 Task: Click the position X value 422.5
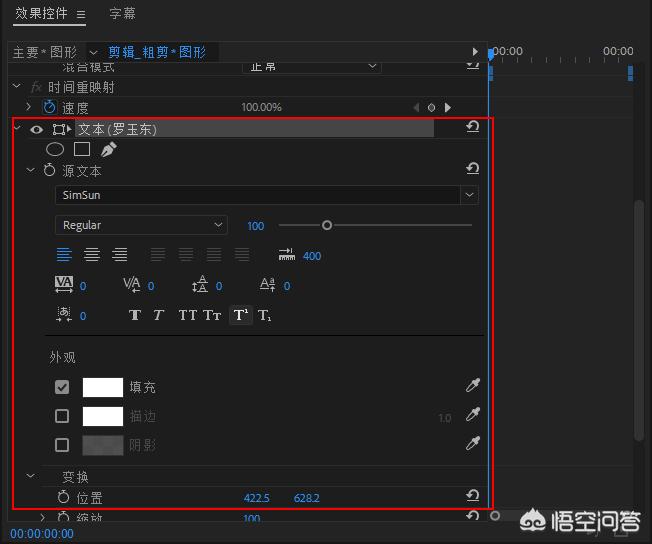point(257,498)
